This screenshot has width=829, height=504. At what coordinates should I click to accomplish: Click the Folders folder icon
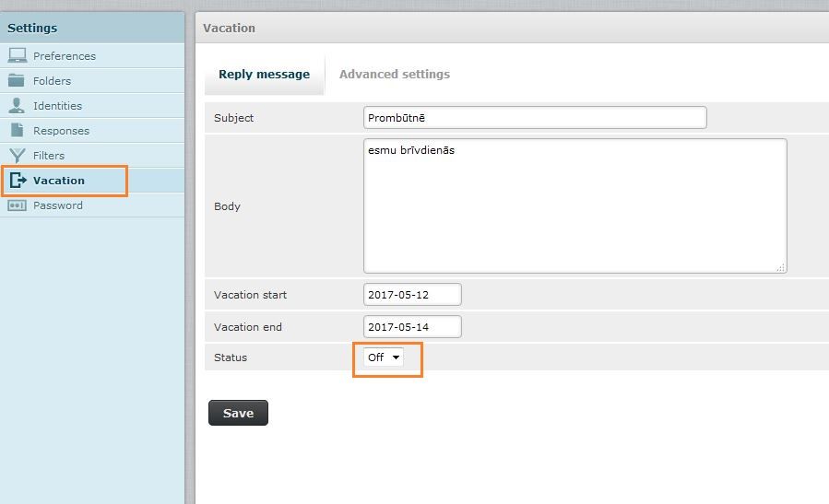pyautogui.click(x=17, y=80)
